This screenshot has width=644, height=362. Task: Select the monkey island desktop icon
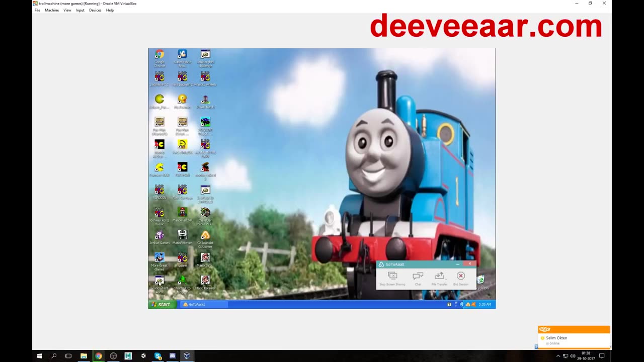coord(205,171)
